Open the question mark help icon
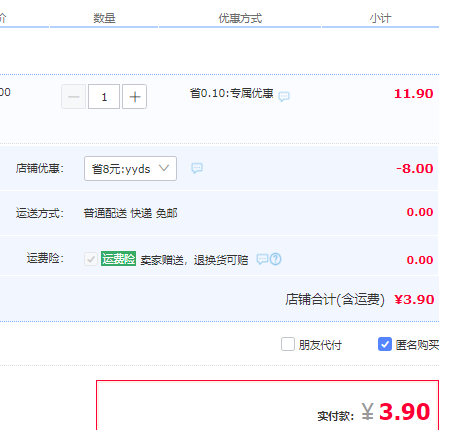The height and width of the screenshot is (430, 473). tap(276, 259)
